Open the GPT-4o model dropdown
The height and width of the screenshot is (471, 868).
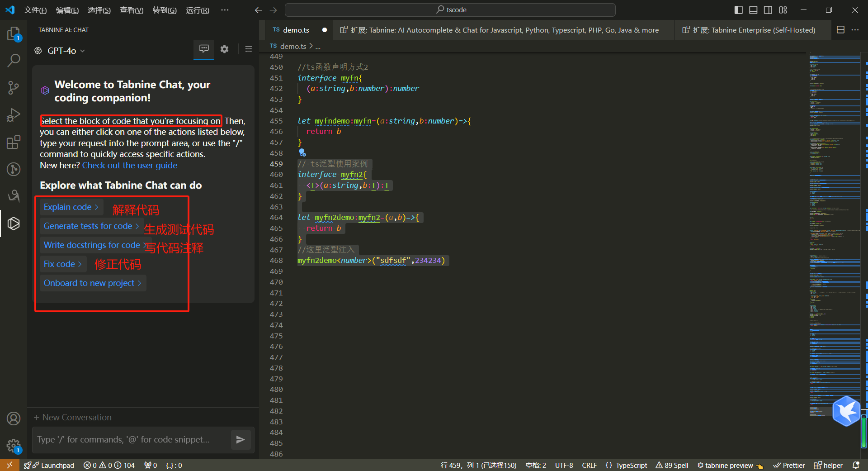60,51
